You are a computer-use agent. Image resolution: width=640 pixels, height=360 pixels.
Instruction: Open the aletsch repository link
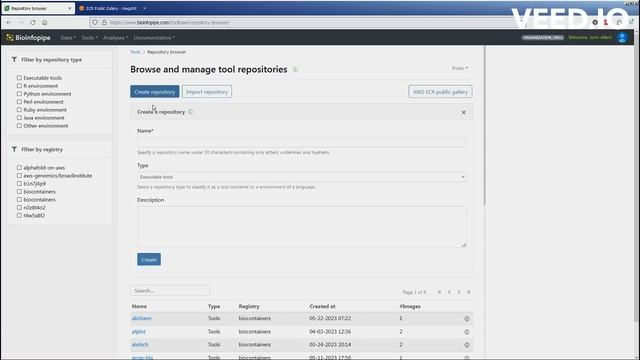click(140, 345)
